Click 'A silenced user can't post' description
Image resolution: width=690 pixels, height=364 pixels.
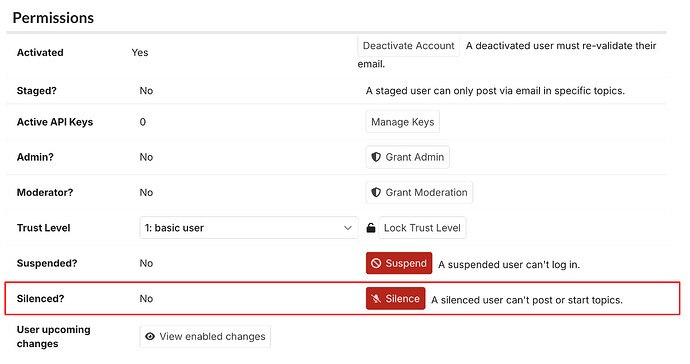(x=527, y=300)
